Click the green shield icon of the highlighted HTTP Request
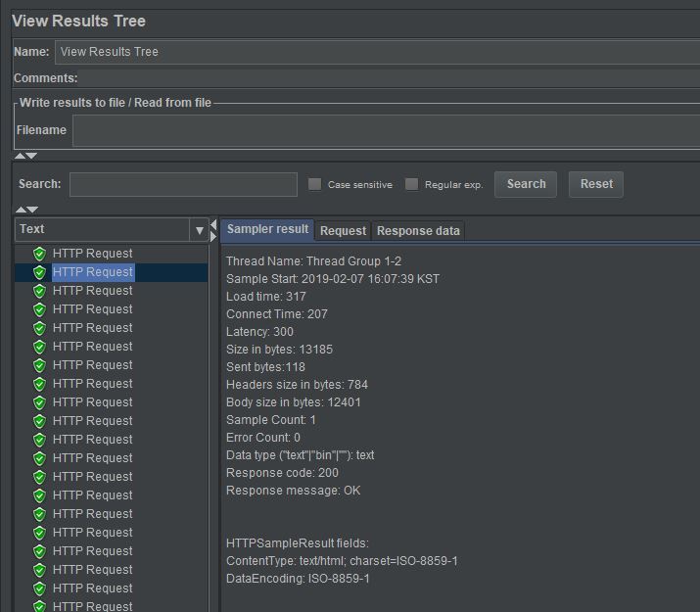Screen dimensions: 700x612 point(40,272)
